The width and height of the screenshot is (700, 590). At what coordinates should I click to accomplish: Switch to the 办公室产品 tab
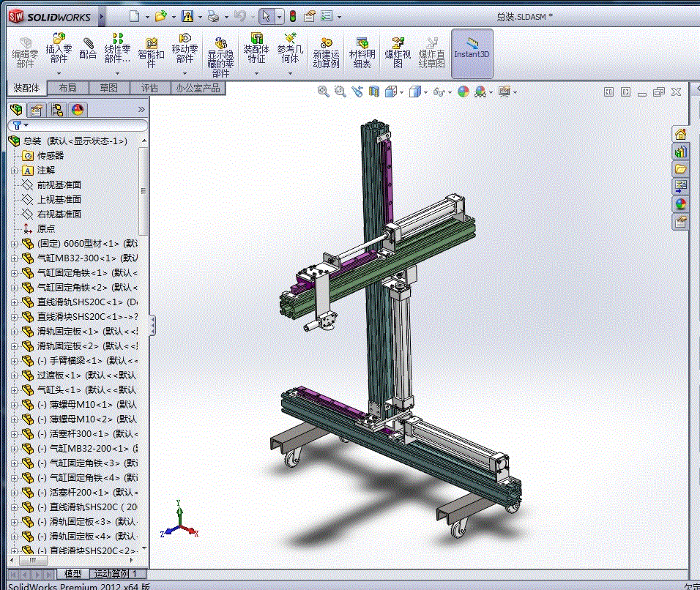pos(198,88)
